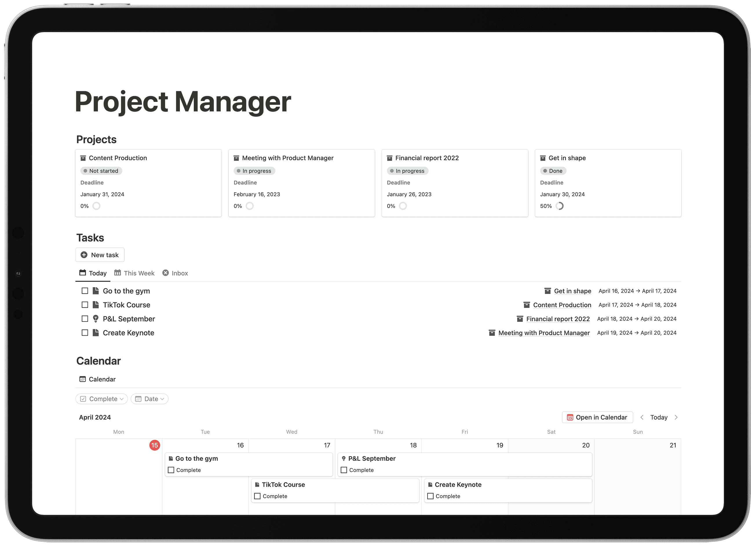Click In progress tag on Financial report 2022

(408, 171)
